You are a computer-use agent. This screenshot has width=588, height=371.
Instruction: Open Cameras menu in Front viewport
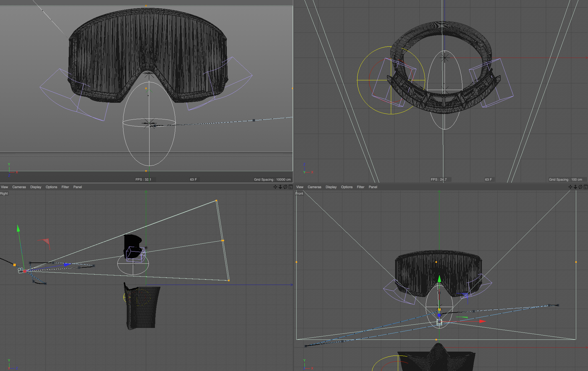[314, 187]
